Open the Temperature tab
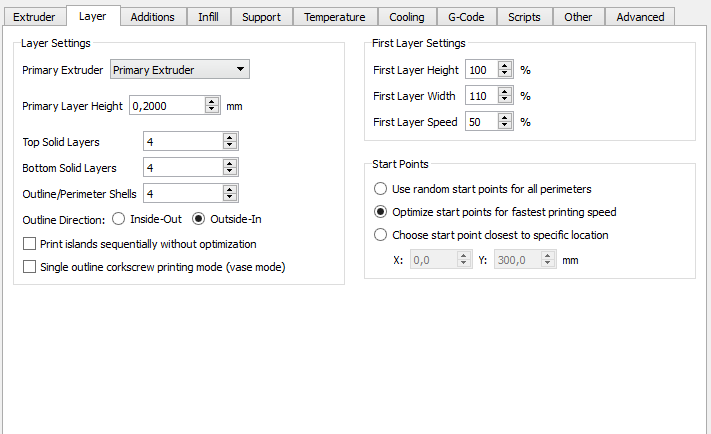The image size is (711, 434). click(335, 17)
